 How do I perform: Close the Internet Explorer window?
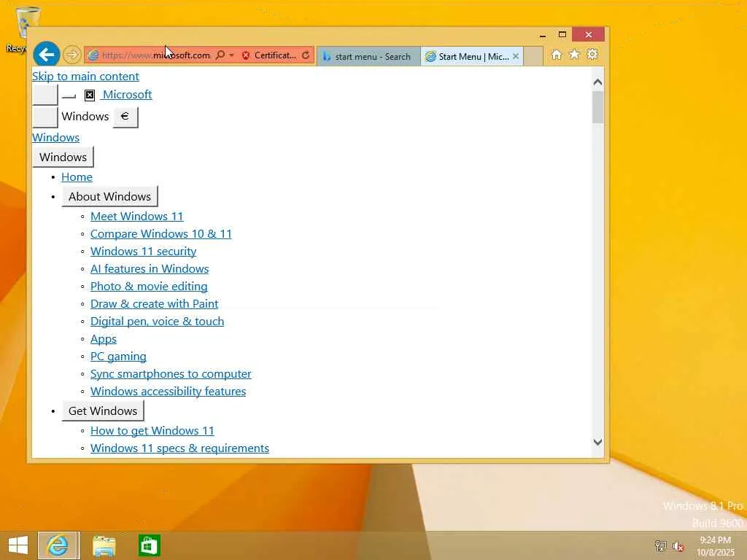click(589, 35)
